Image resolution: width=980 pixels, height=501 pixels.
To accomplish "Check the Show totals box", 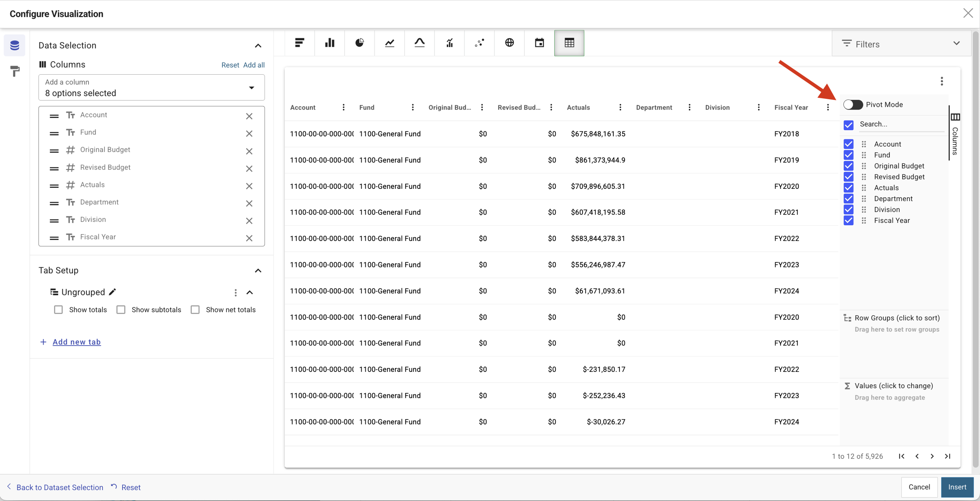I will 58,309.
